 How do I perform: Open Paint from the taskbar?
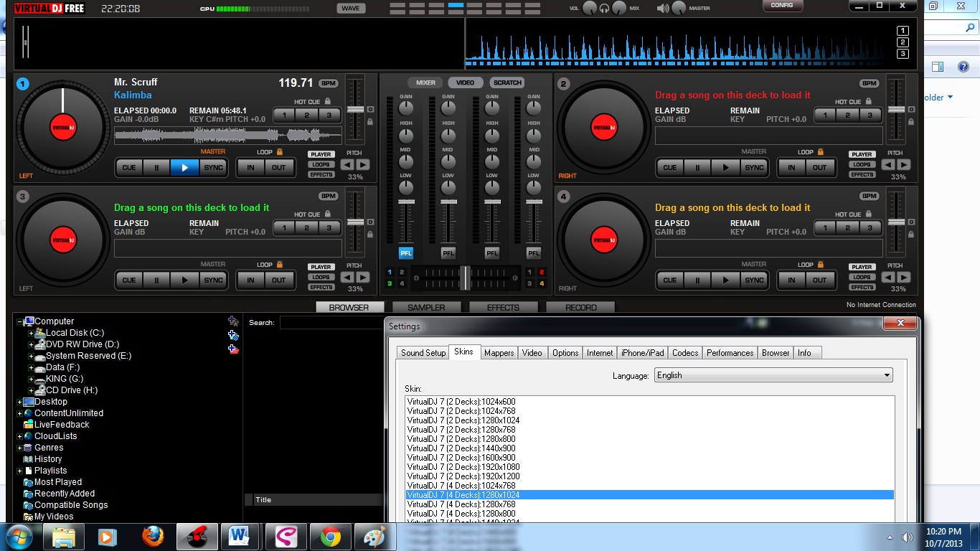tap(374, 537)
